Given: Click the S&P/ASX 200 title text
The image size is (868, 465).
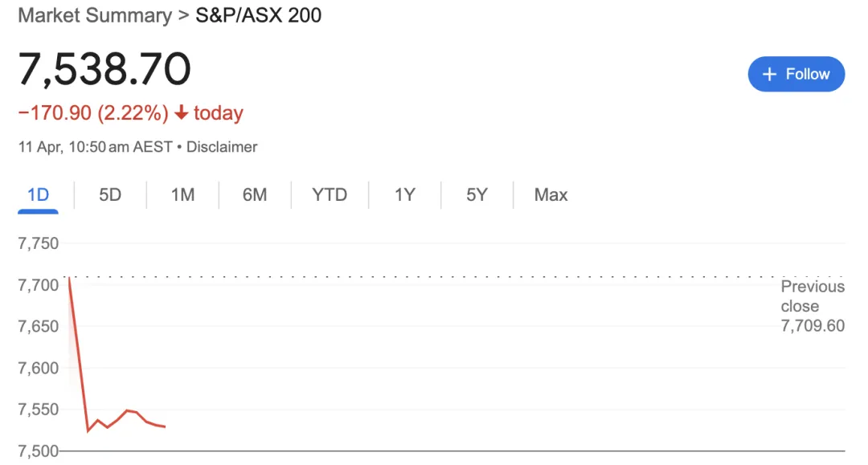Looking at the screenshot, I should pyautogui.click(x=259, y=15).
